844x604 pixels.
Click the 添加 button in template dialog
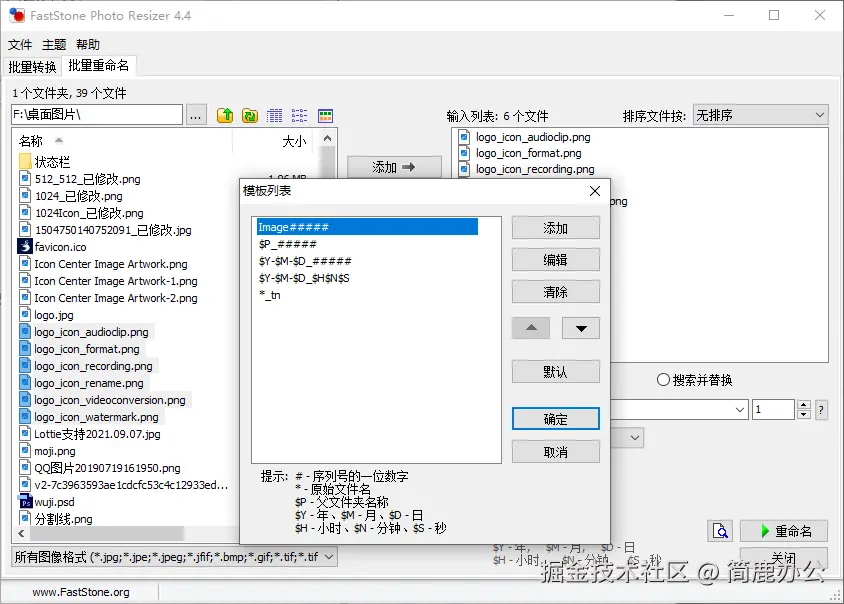point(555,228)
